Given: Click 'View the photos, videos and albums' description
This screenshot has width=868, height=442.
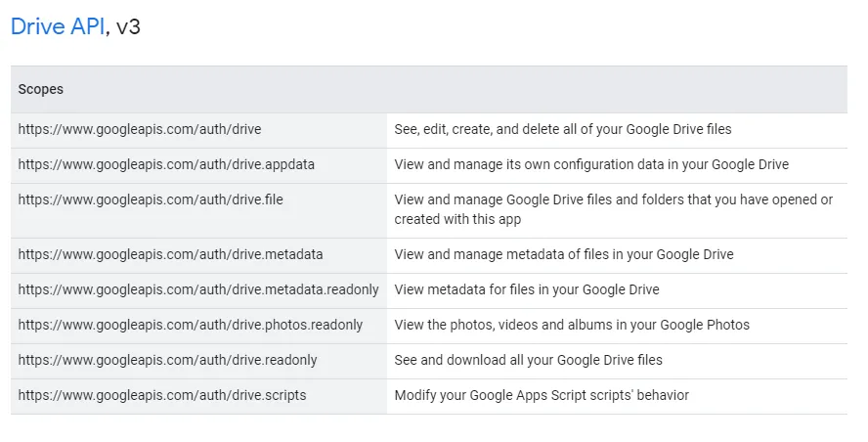Looking at the screenshot, I should 572,325.
